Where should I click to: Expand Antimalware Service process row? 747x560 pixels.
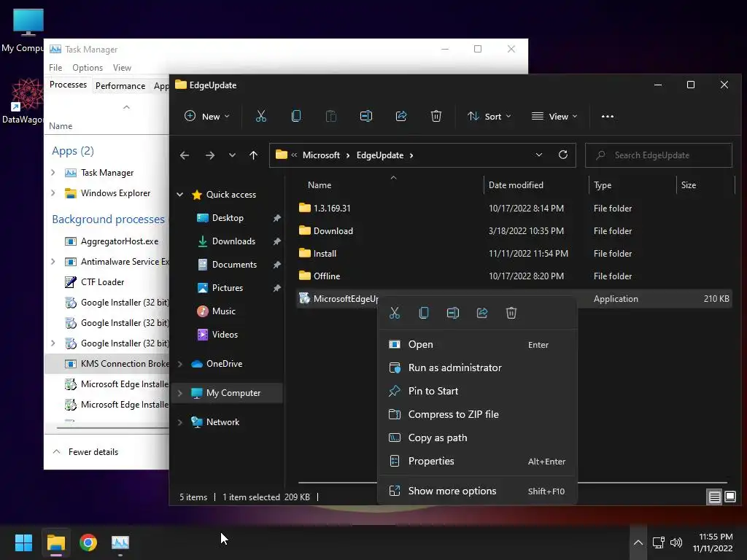tap(53, 262)
